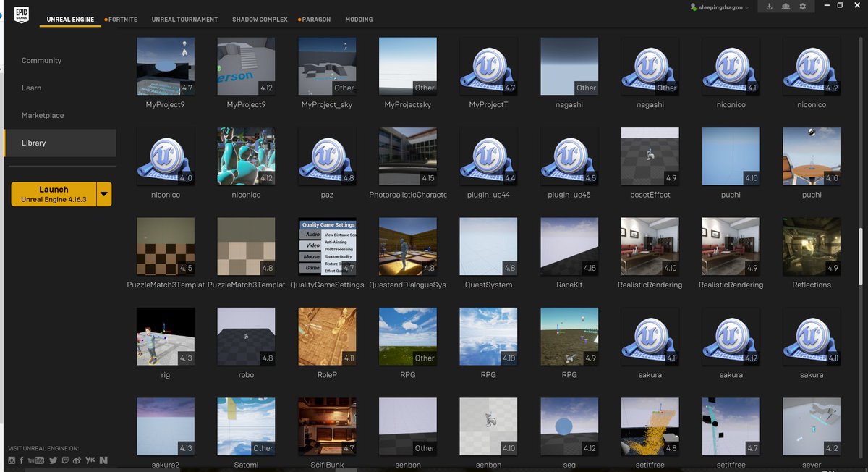Viewport: 868px width, 472px height.
Task: Open the friends list icon
Action: (786, 7)
